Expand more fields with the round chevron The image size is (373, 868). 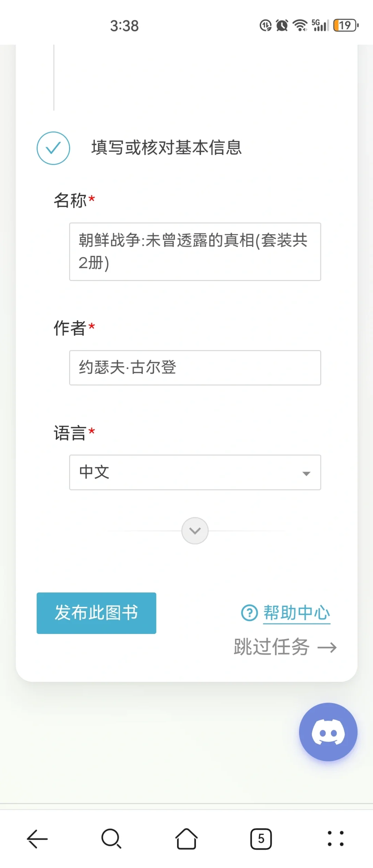(x=195, y=531)
